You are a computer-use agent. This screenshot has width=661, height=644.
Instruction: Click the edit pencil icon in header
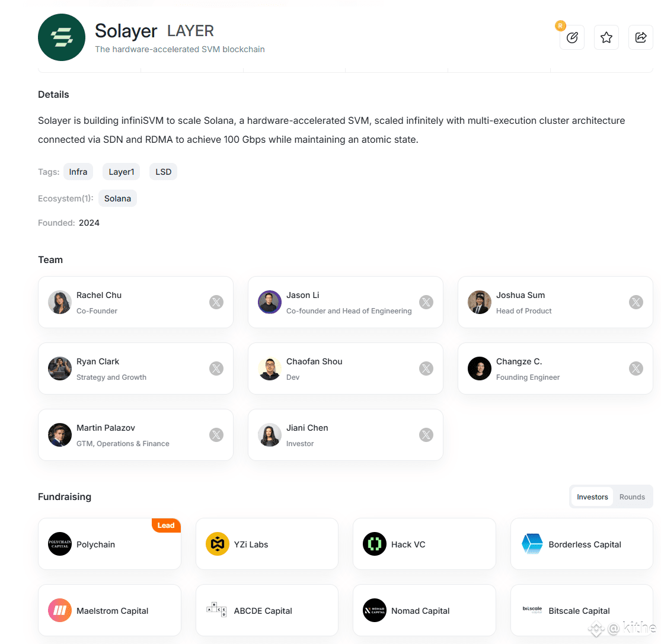(x=571, y=37)
